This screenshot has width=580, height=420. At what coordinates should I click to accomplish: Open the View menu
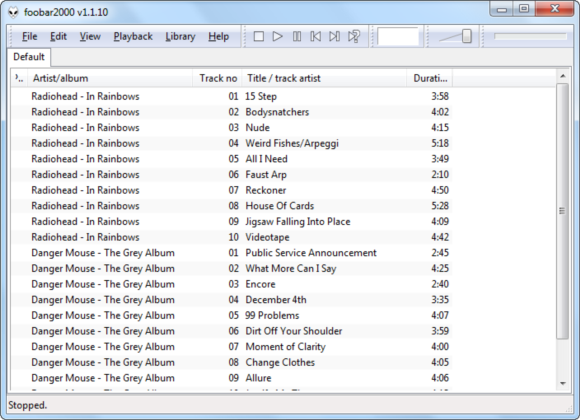click(90, 36)
